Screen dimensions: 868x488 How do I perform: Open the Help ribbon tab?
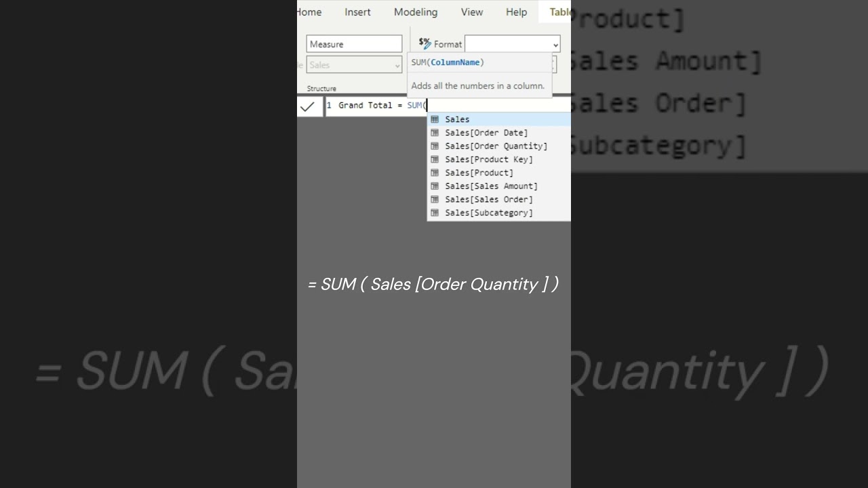[x=516, y=12]
